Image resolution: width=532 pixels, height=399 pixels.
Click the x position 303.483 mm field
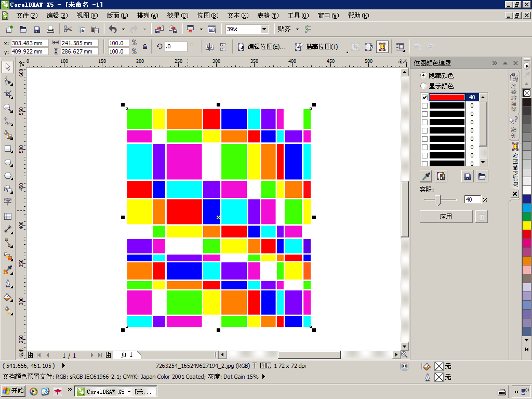tap(30, 43)
